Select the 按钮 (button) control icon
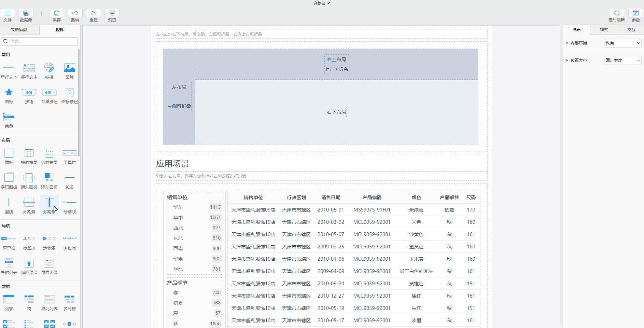This screenshot has width=644, height=328. [x=29, y=92]
